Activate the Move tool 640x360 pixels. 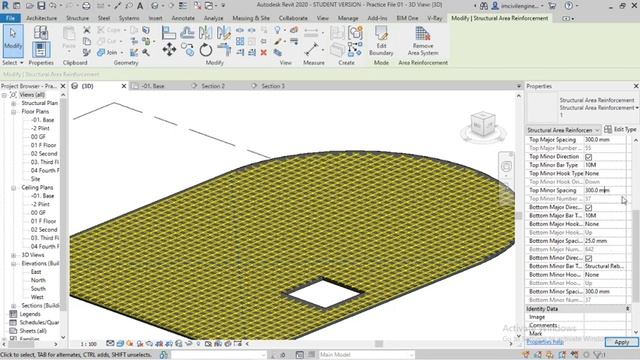pos(169,50)
